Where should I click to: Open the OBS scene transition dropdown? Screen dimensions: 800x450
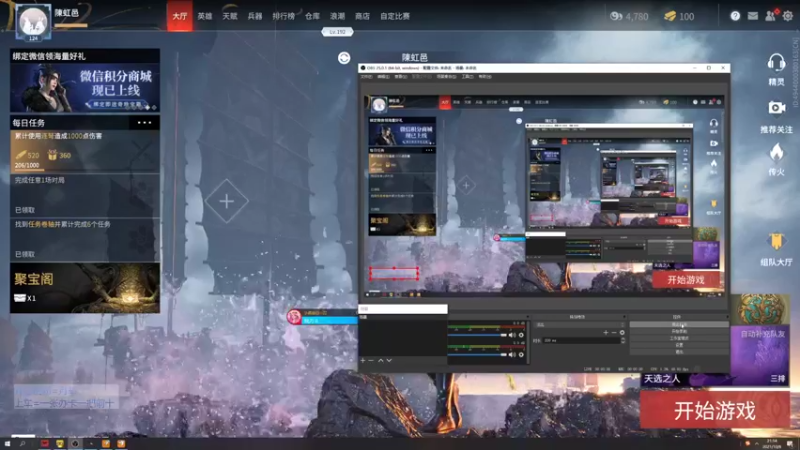click(x=580, y=324)
